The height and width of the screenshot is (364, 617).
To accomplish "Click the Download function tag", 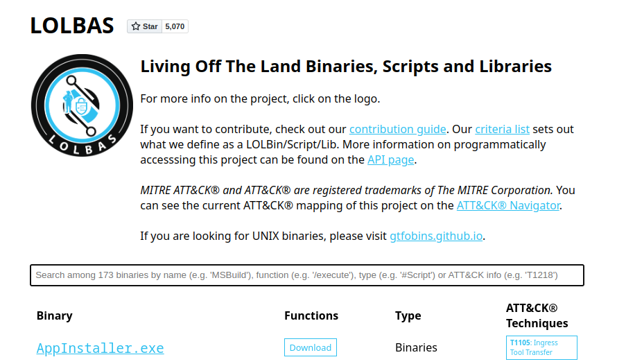I will coord(311,348).
